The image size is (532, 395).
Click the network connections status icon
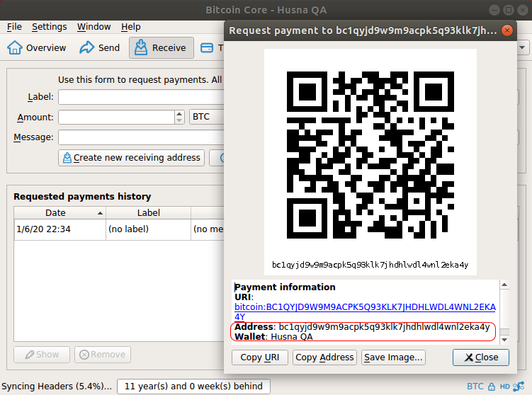pos(519,387)
